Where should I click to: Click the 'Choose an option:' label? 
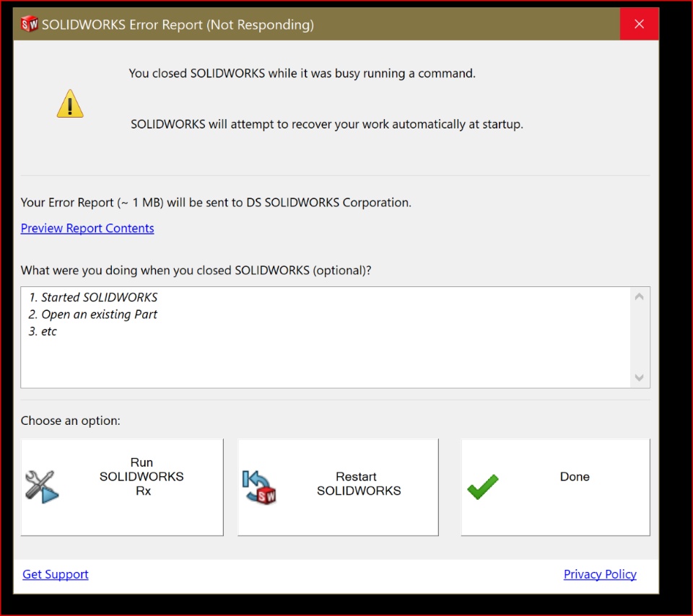(70, 421)
